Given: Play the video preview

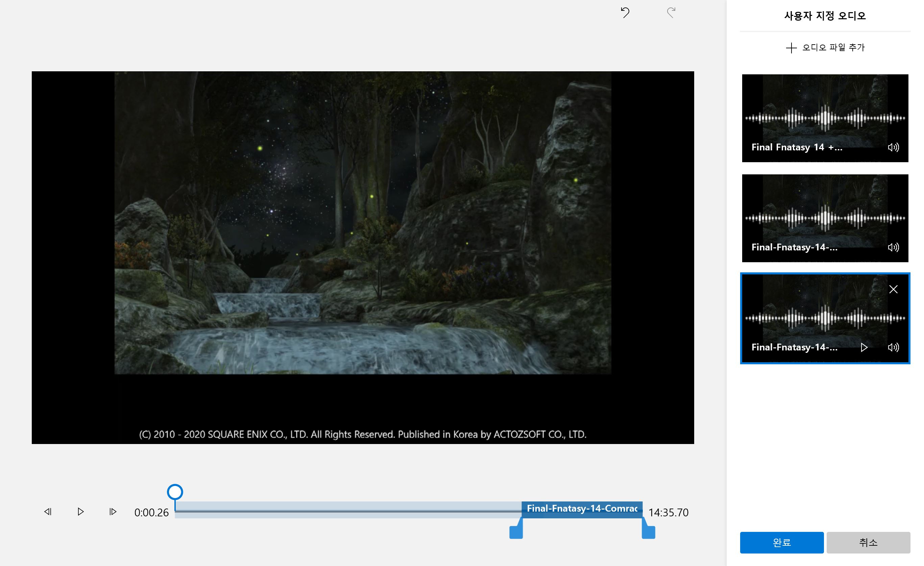Looking at the screenshot, I should tap(80, 512).
